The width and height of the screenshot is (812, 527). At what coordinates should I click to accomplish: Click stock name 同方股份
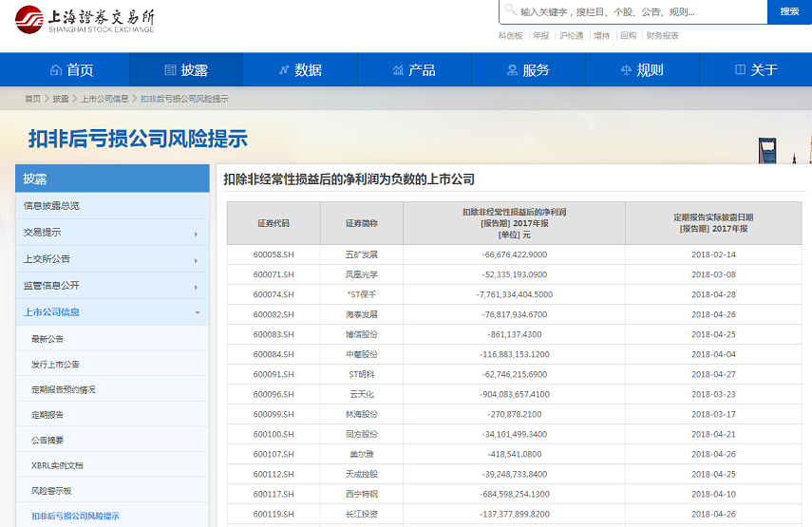362,434
